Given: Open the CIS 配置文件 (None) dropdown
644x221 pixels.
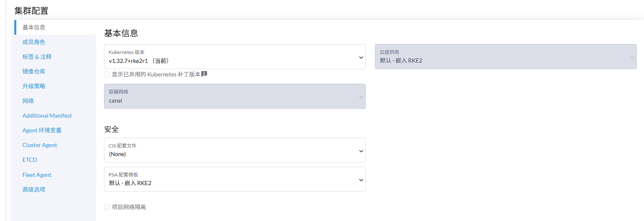Looking at the screenshot, I should pos(235,150).
